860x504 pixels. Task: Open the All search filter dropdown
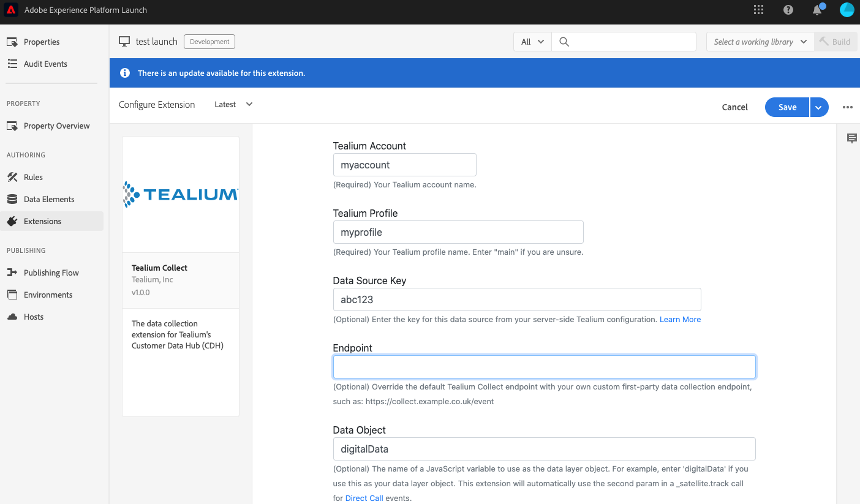[x=532, y=41]
